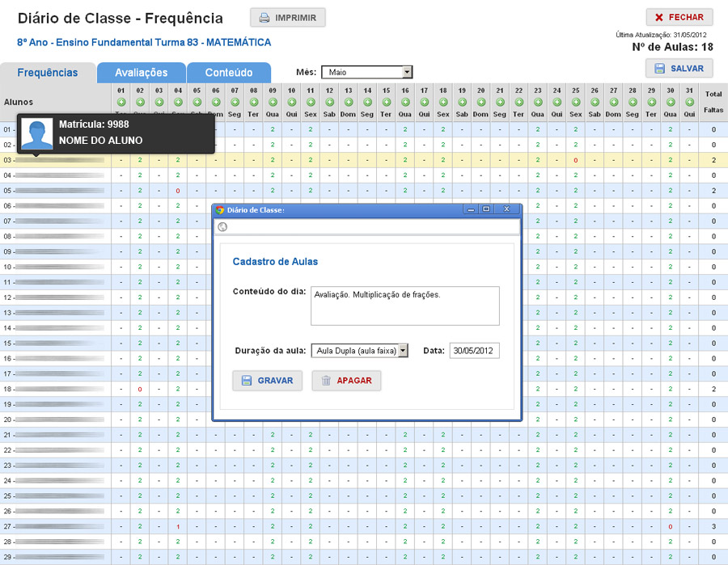
Task: Open the Duração da aula dropdown
Action: tap(359, 351)
